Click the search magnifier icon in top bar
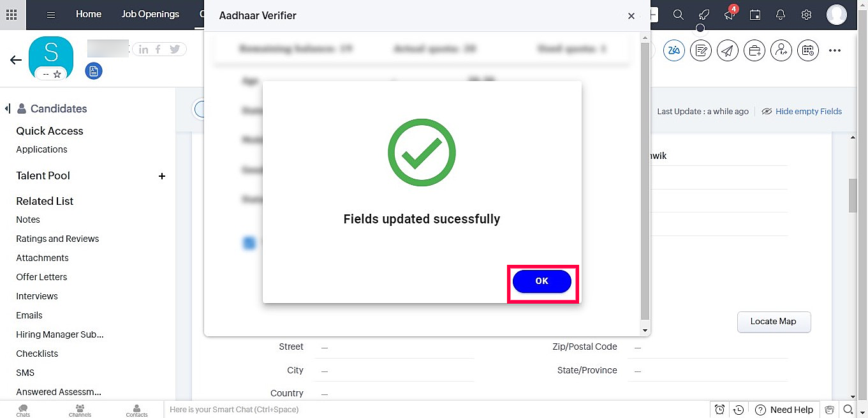This screenshot has height=418, width=868. click(x=679, y=15)
